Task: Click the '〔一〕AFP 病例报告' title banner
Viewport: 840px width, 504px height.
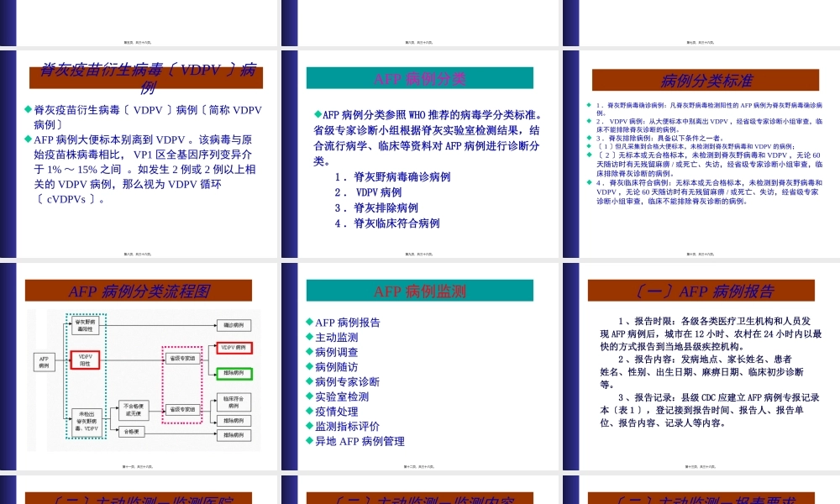Action: (701, 291)
